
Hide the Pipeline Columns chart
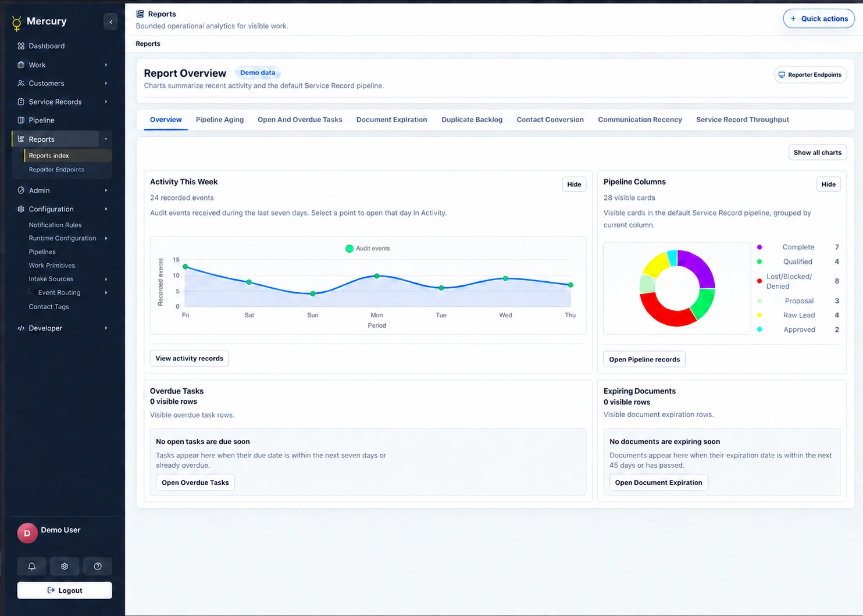pos(829,184)
